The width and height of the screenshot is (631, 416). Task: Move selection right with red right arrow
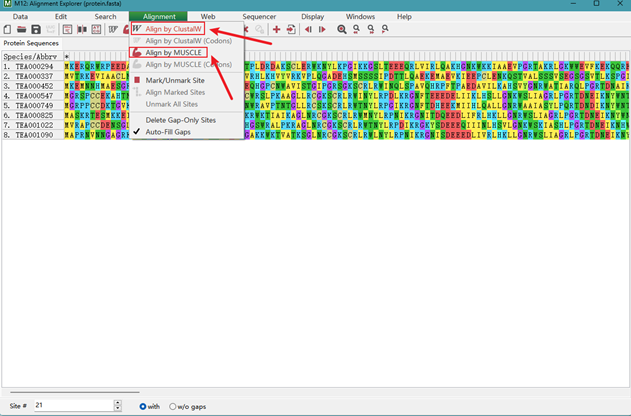322,29
